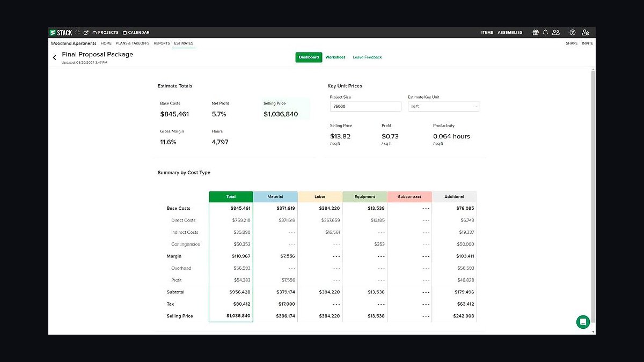Click Equipment contingencies $353
This screenshot has width=644, height=362.
379,244
